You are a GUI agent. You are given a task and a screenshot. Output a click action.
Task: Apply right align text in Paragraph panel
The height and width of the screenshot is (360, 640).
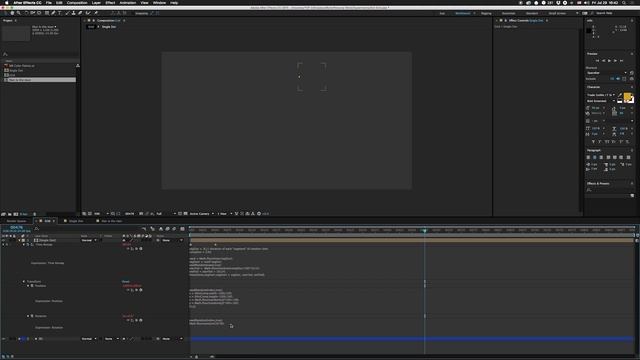601,157
